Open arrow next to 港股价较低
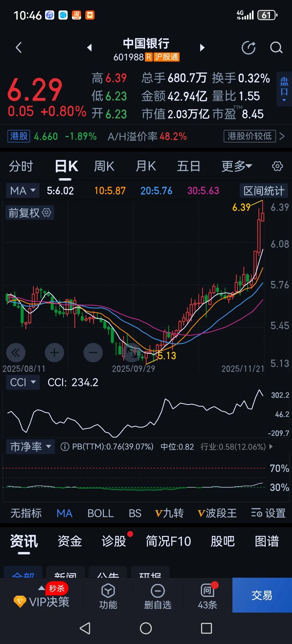 (282, 136)
